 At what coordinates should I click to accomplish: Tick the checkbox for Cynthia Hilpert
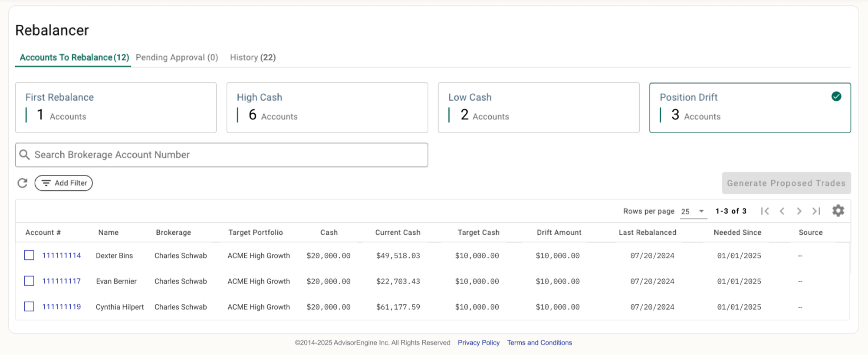pyautogui.click(x=29, y=306)
